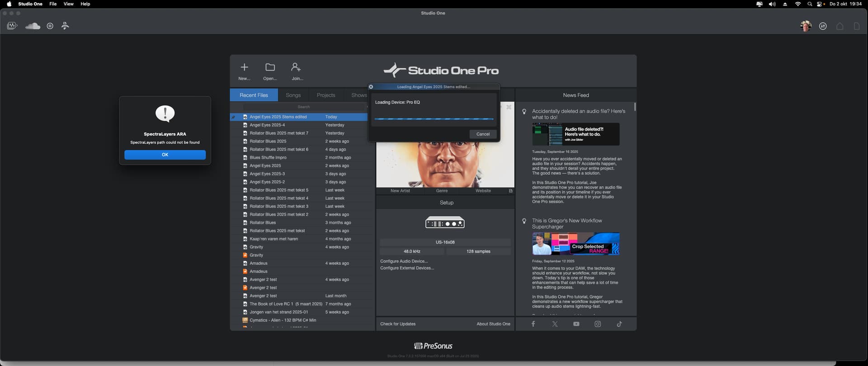This screenshot has height=366, width=868.
Task: Switch to the Recent Files tab
Action: [x=254, y=95]
